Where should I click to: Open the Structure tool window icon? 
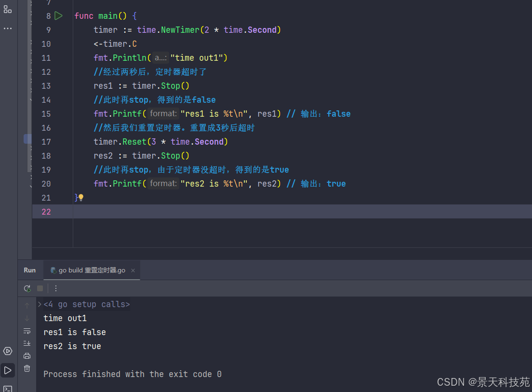coord(8,9)
